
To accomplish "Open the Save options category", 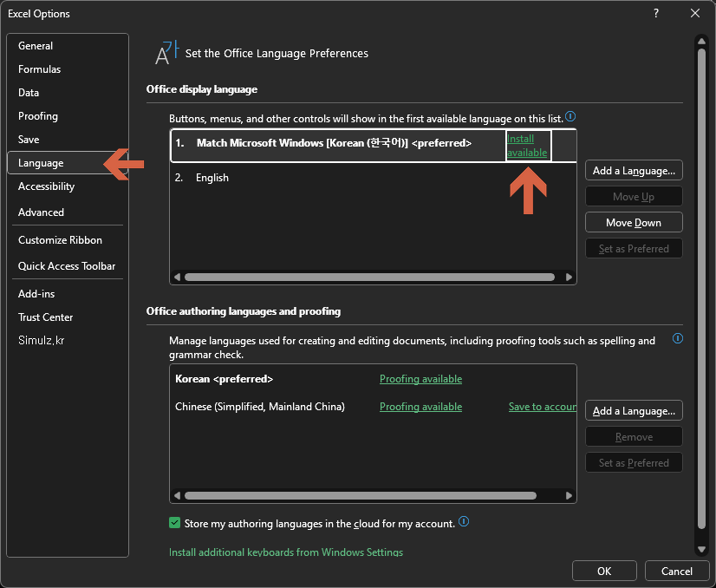I will click(68, 140).
